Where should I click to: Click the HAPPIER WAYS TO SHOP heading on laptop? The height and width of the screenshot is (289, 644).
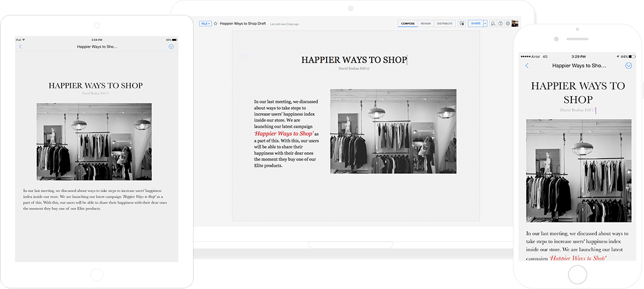[x=354, y=60]
